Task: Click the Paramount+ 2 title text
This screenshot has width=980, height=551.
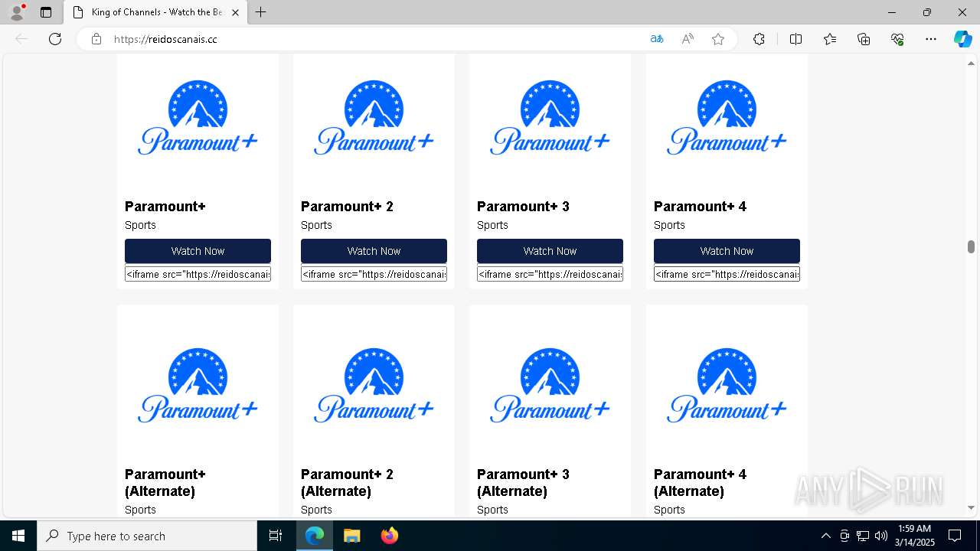Action: [x=347, y=207]
